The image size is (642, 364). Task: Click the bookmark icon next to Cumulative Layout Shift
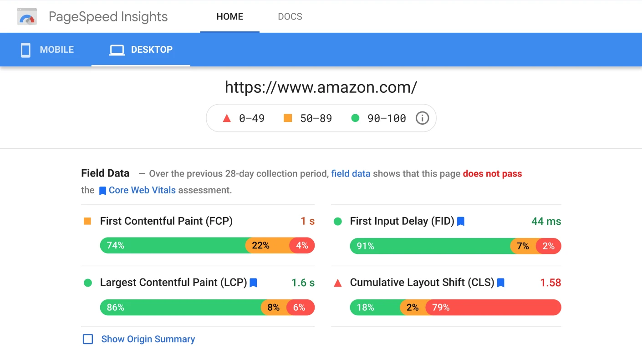[x=501, y=283]
